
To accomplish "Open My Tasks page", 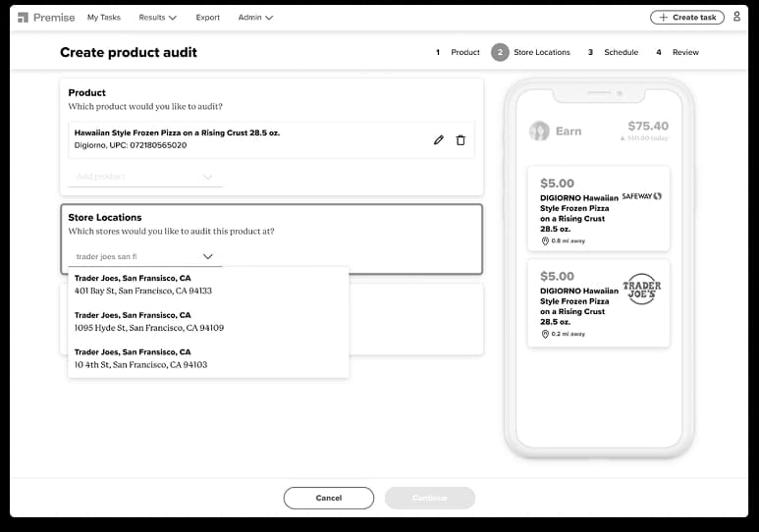I will (x=103, y=18).
